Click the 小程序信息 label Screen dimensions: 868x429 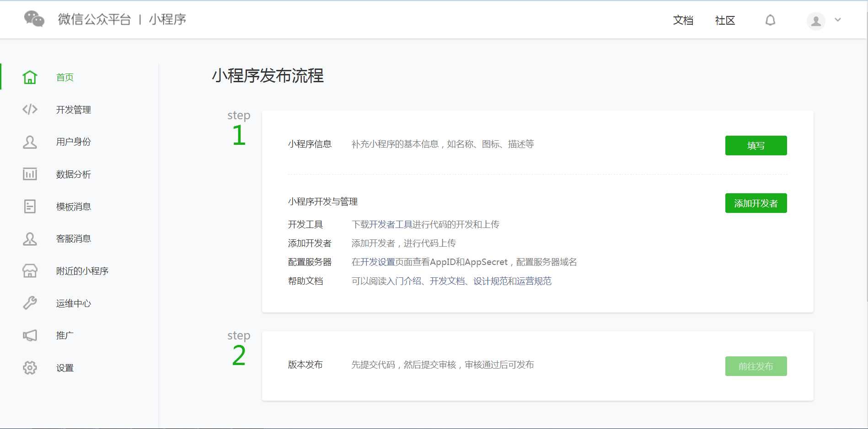pyautogui.click(x=310, y=144)
